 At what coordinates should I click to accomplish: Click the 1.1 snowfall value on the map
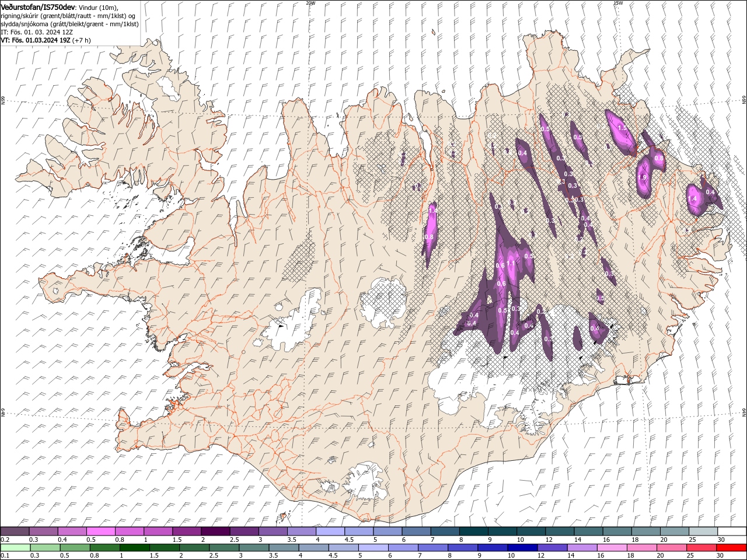click(511, 264)
